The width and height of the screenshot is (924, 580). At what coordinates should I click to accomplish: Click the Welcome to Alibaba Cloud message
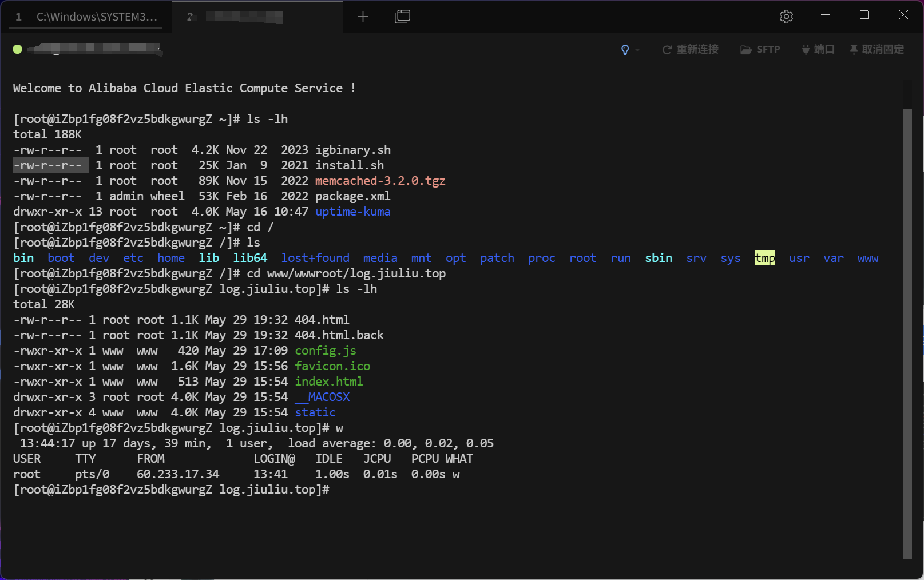[184, 88]
